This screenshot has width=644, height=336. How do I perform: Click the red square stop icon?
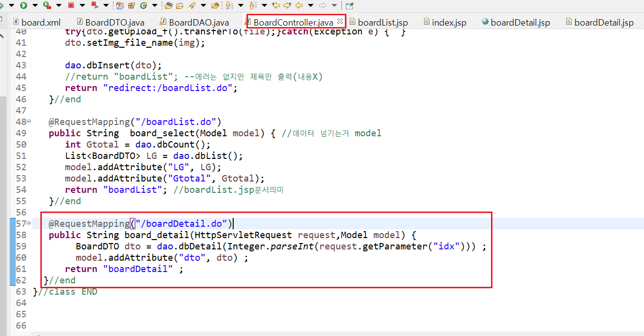point(71,5)
